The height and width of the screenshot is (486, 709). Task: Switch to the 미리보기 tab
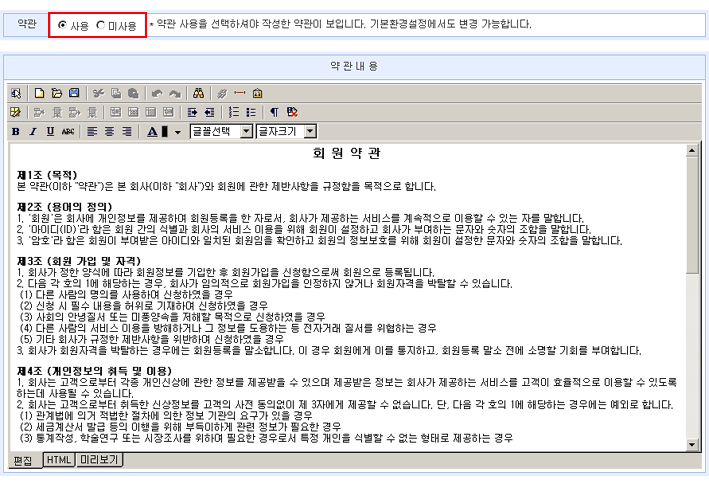click(x=100, y=459)
